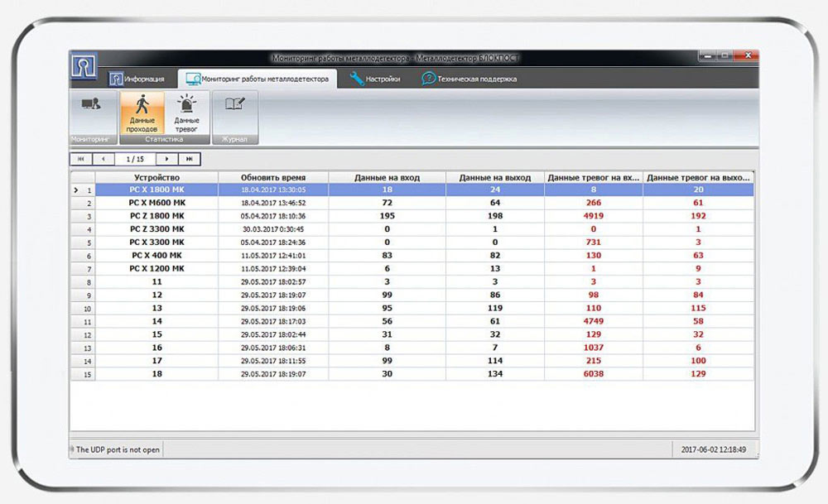Click status text The UDP port is not open
The width and height of the screenshot is (828, 504).
click(x=118, y=449)
